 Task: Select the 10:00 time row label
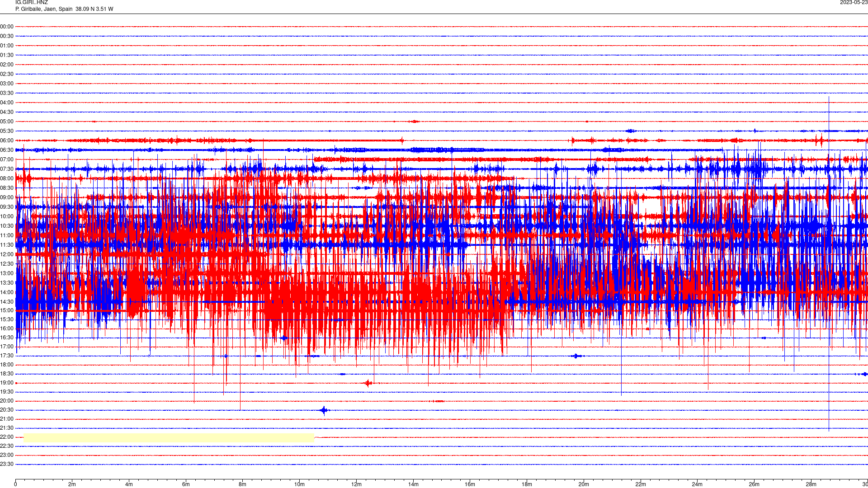pos(7,216)
